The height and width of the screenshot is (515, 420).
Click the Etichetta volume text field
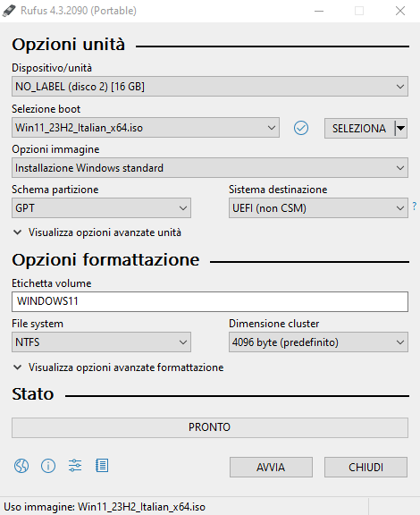pyautogui.click(x=210, y=301)
